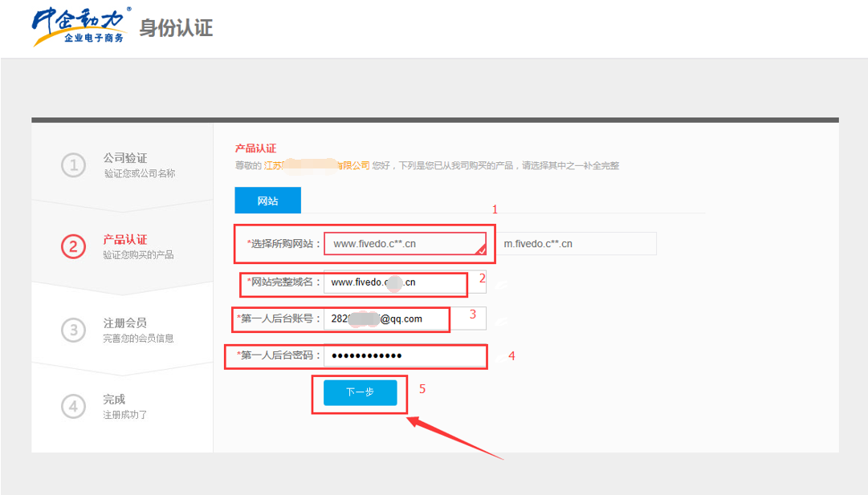Click the step 1 circle icon
The width and height of the screenshot is (868, 495).
click(x=73, y=165)
